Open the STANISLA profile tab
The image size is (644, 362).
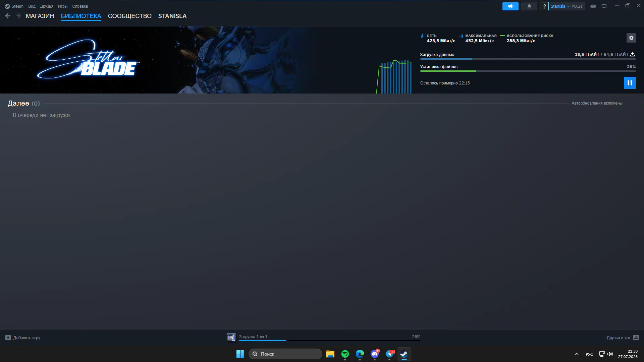(172, 16)
